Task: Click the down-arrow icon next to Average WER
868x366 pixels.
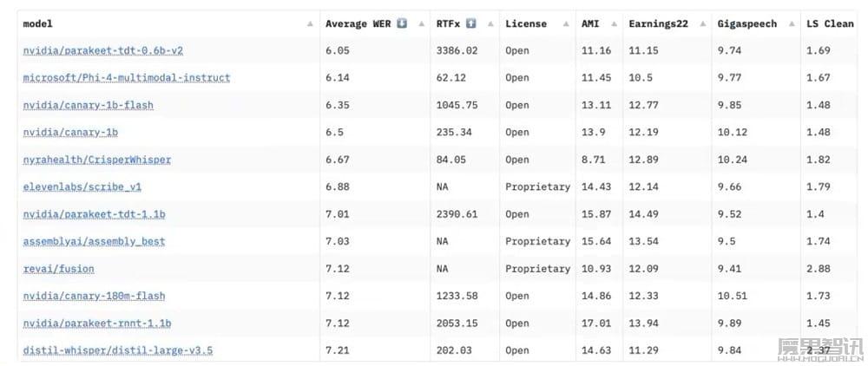Action: tap(403, 23)
